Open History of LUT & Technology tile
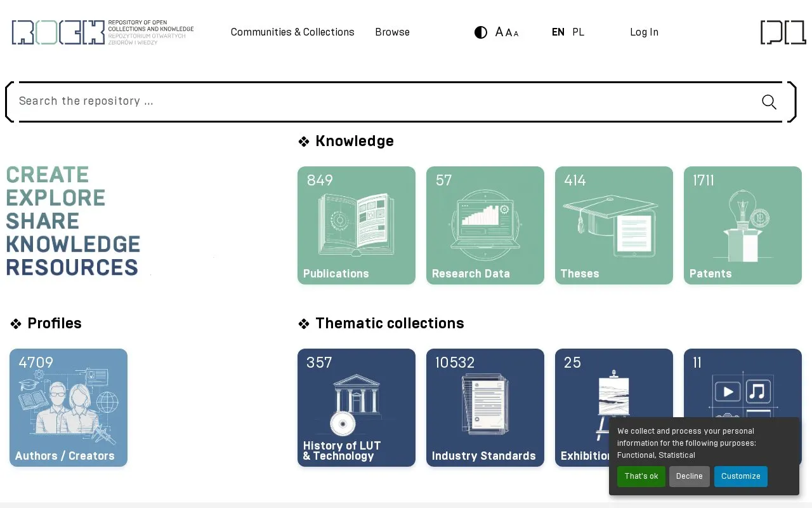Screen dimensions: 812x508 pyautogui.click(x=357, y=408)
